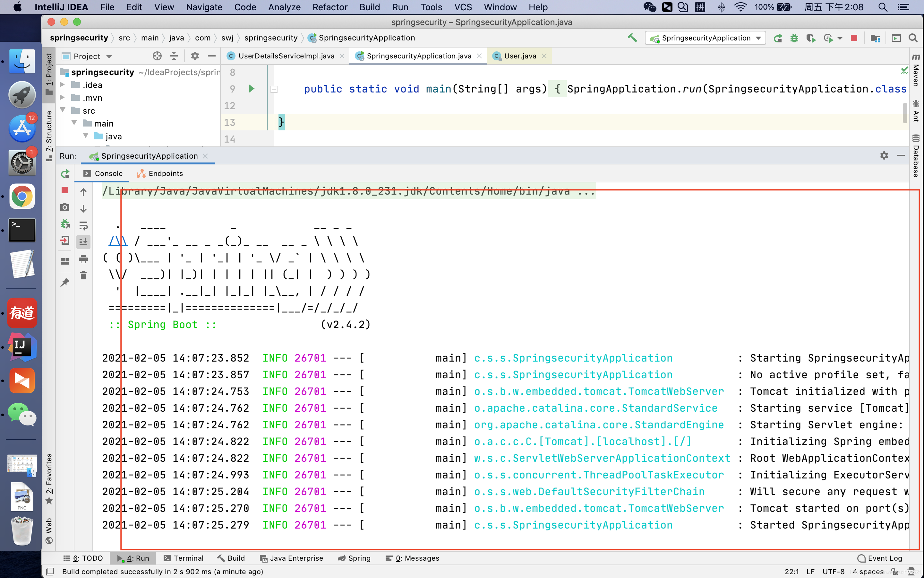This screenshot has height=578, width=924.
Task: Open Finder from the Dock
Action: tap(22, 62)
